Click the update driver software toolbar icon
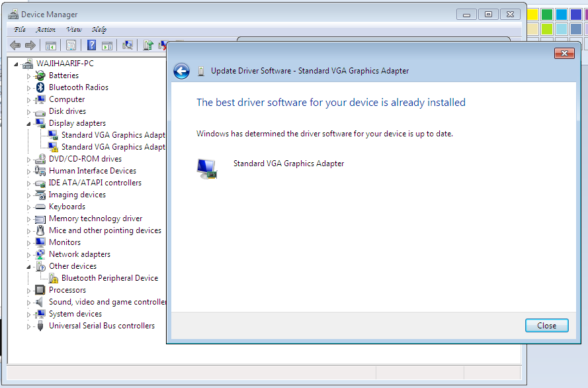The image size is (588, 388). [148, 46]
